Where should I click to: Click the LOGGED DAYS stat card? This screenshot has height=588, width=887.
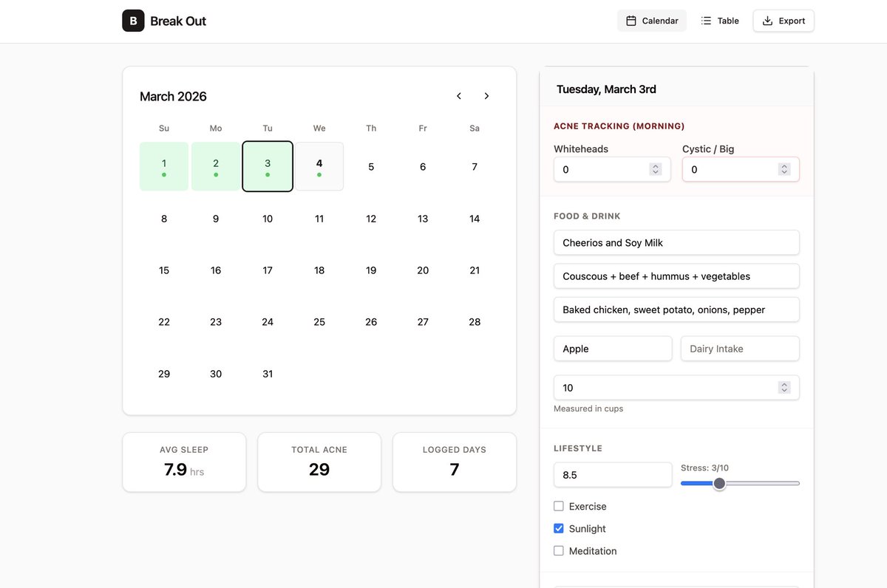[x=455, y=462]
